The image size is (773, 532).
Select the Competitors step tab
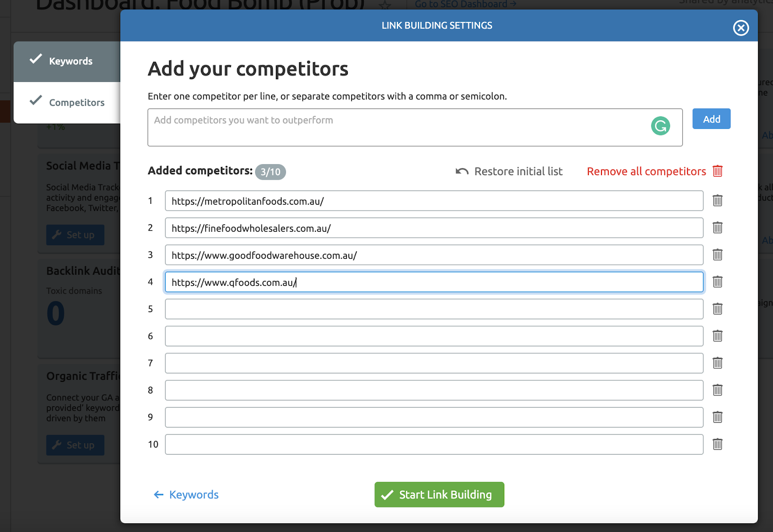click(x=67, y=102)
